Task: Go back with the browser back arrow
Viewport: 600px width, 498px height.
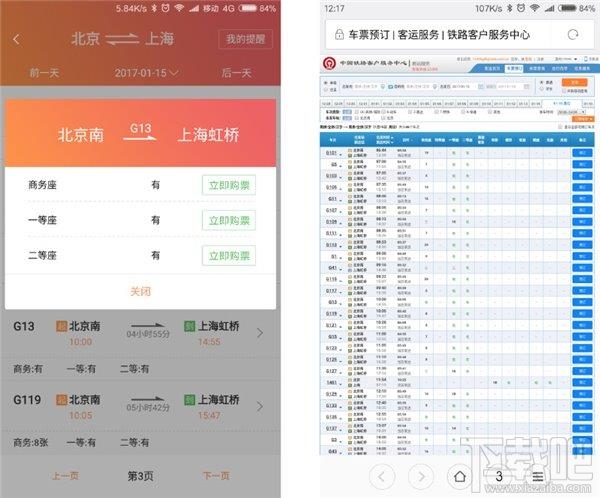Action: (x=382, y=477)
